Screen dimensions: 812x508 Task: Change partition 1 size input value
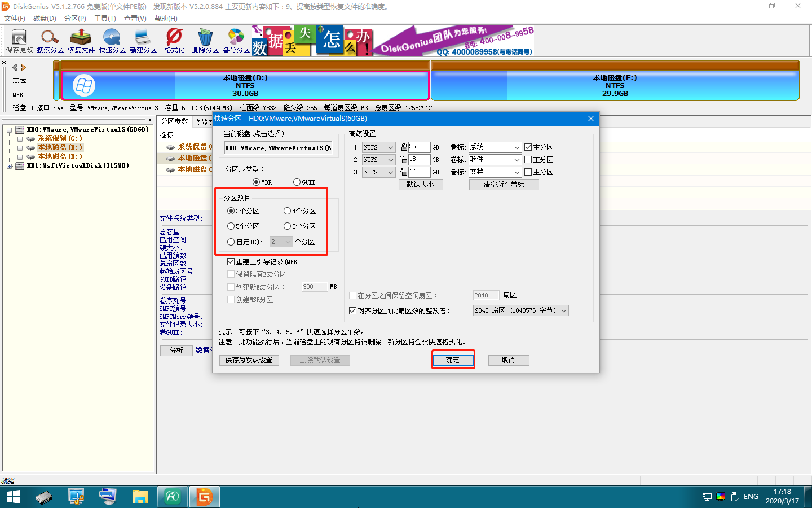[418, 146]
